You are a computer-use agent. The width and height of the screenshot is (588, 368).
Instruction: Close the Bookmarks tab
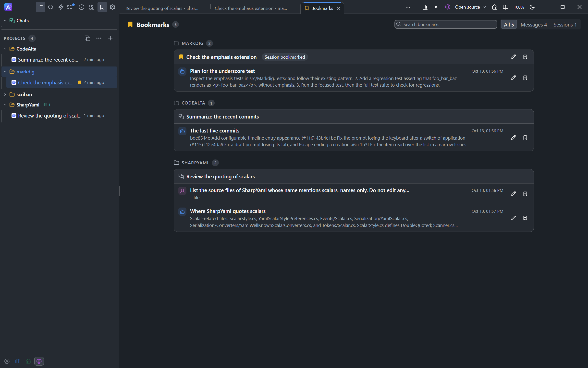tap(339, 8)
